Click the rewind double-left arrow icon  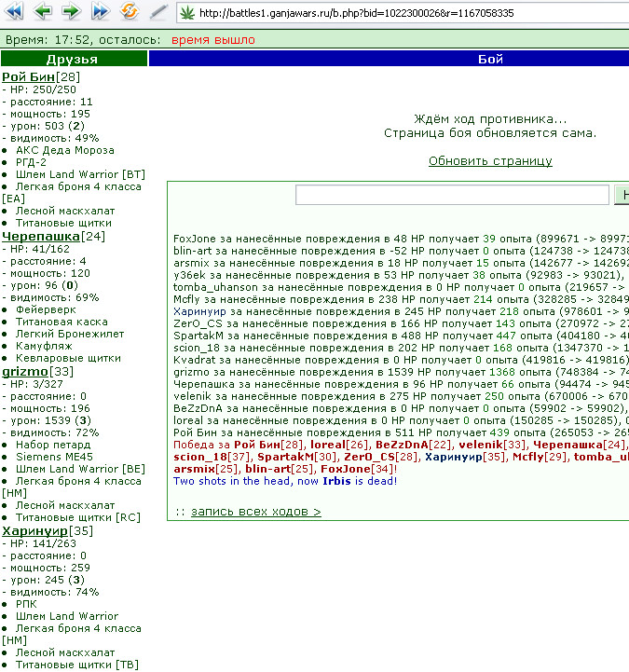tap(13, 12)
